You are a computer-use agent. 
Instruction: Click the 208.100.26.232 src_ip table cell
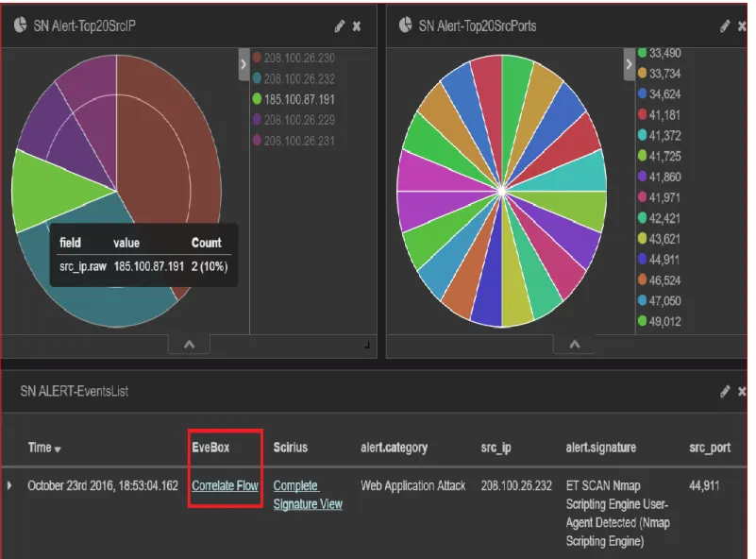[516, 485]
